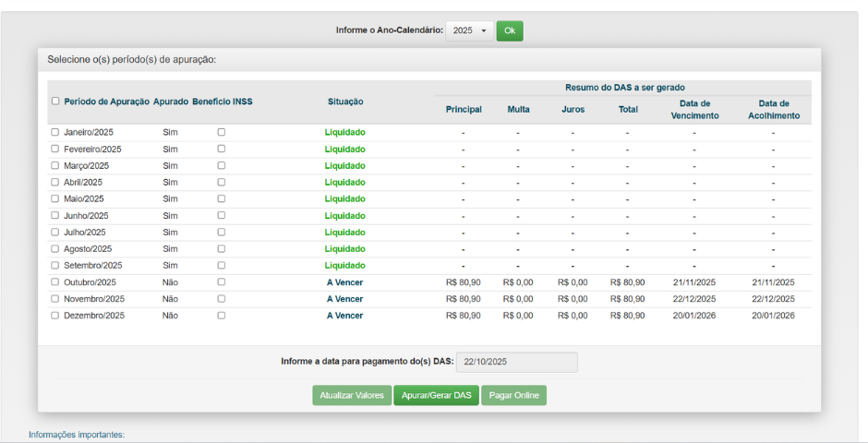The width and height of the screenshot is (868, 443).
Task: Mark the Dezembro/2025 period checkbox
Action: [55, 316]
